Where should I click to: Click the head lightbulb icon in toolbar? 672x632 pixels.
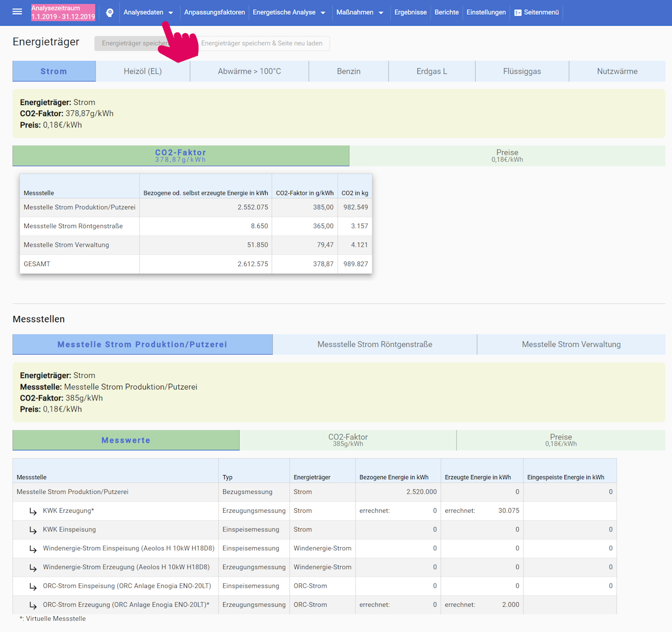tap(110, 13)
